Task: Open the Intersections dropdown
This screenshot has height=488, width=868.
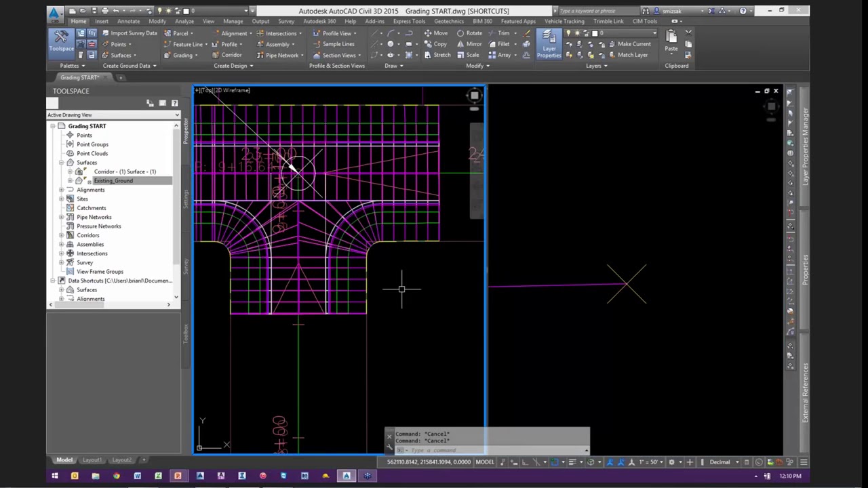Action: 279,33
